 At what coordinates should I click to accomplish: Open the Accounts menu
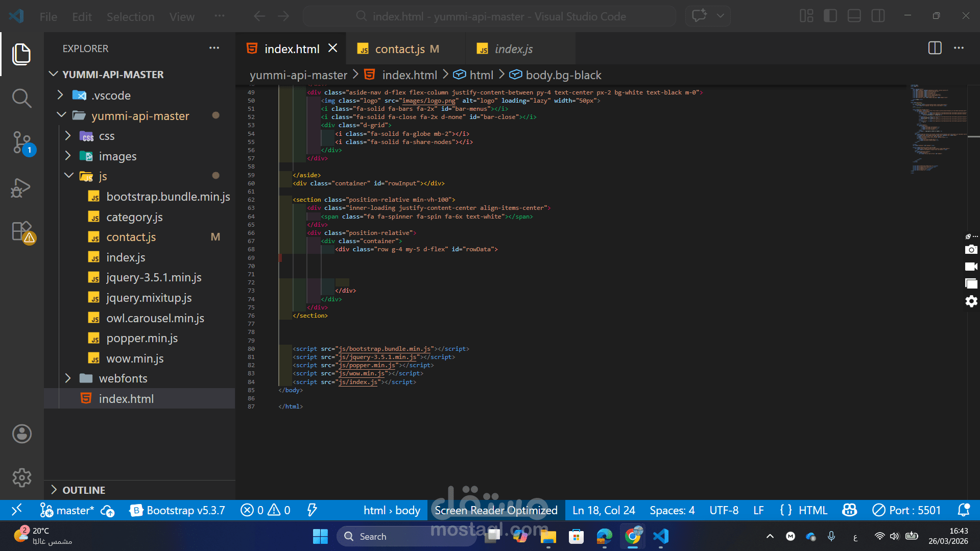coord(21,434)
